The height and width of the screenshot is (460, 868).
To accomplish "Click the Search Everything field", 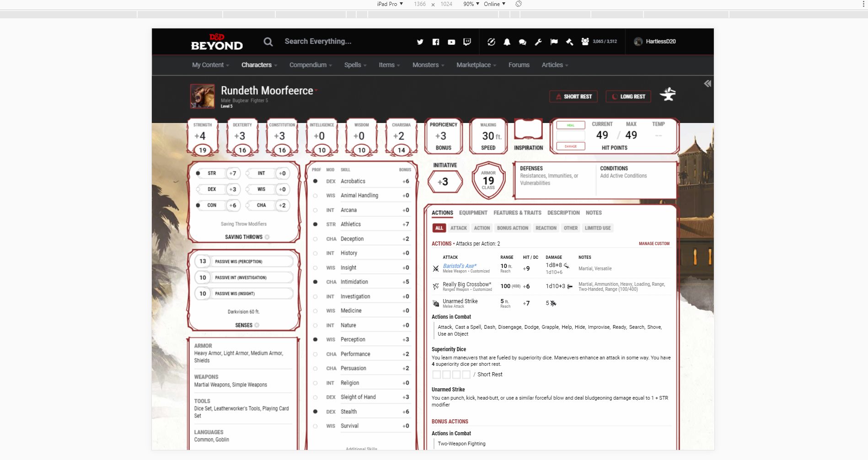I will pyautogui.click(x=318, y=42).
